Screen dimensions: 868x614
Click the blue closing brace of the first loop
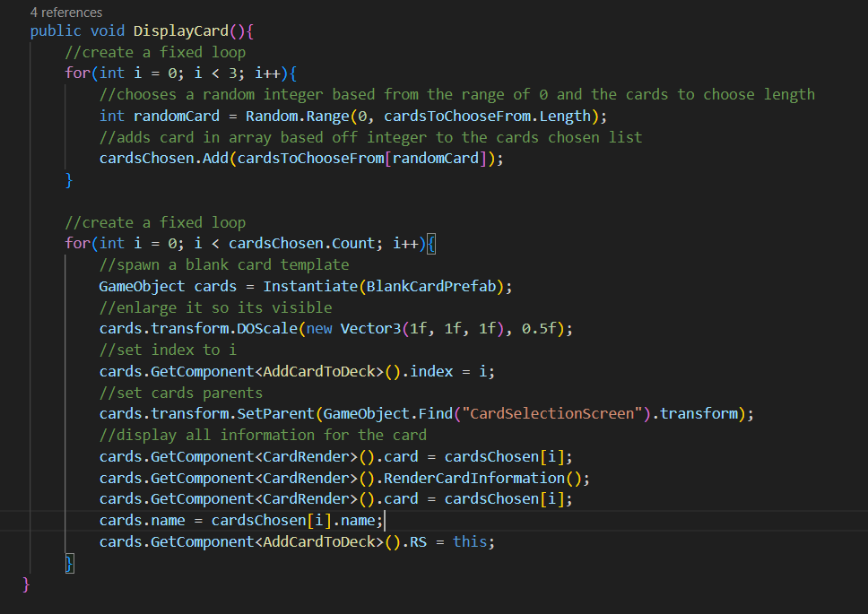(69, 180)
